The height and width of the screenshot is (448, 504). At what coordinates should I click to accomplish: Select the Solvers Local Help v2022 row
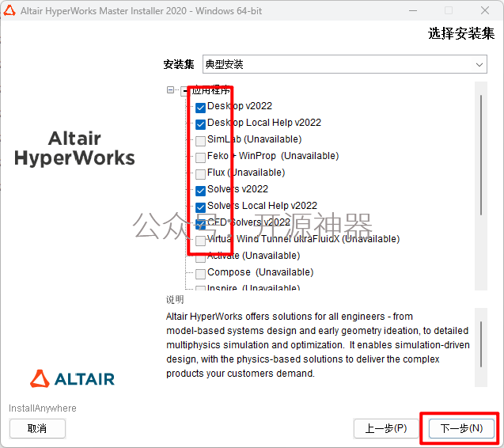[x=262, y=206]
